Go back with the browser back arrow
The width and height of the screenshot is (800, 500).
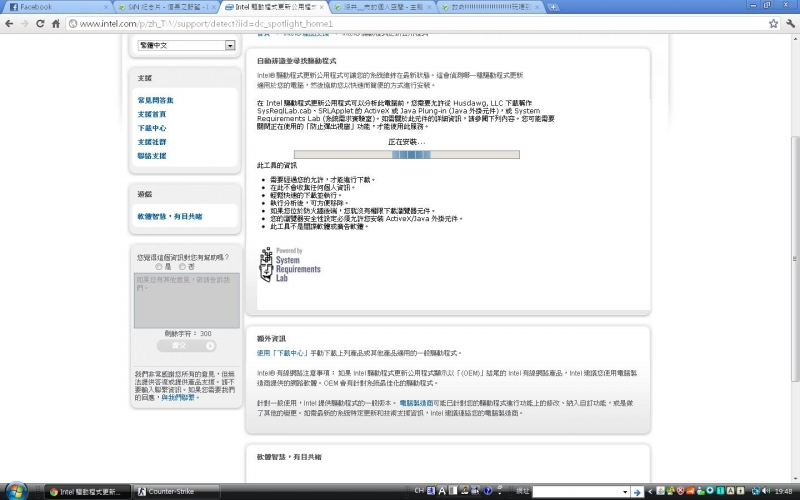9,23
